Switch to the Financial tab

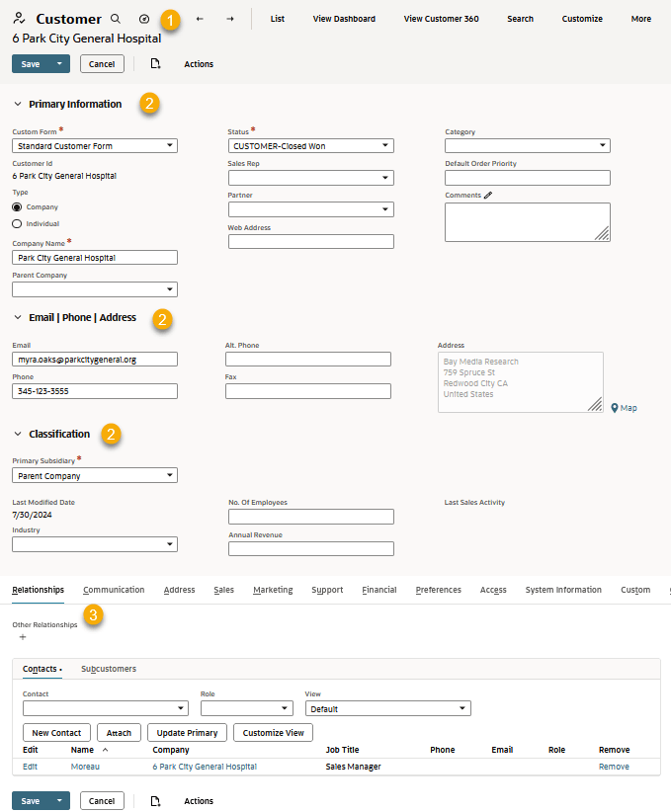(379, 590)
